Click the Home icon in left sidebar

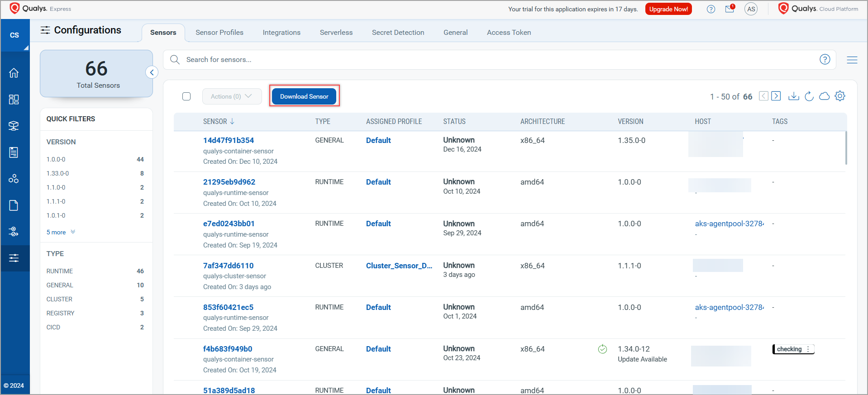coord(14,73)
